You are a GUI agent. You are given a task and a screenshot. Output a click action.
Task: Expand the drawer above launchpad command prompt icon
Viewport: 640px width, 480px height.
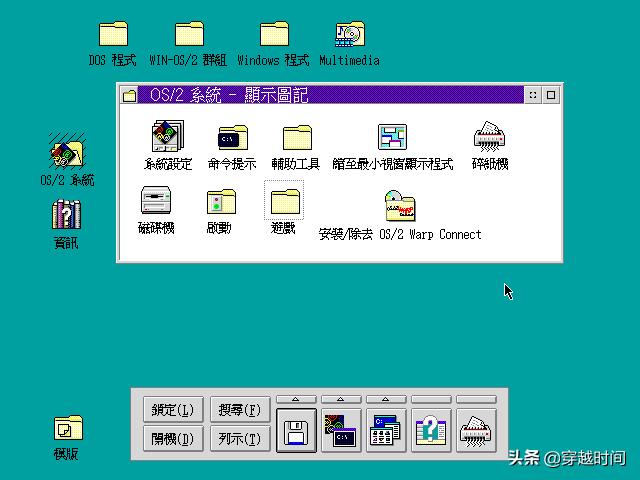(x=341, y=400)
